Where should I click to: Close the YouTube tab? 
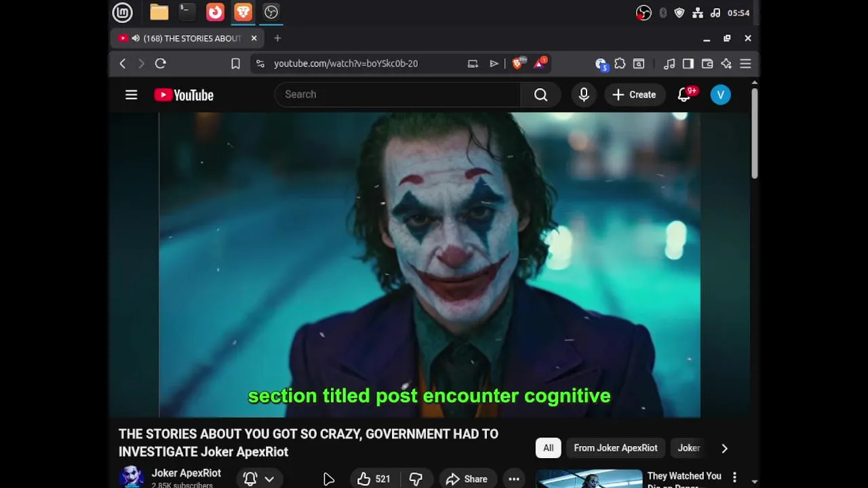pyautogui.click(x=254, y=39)
